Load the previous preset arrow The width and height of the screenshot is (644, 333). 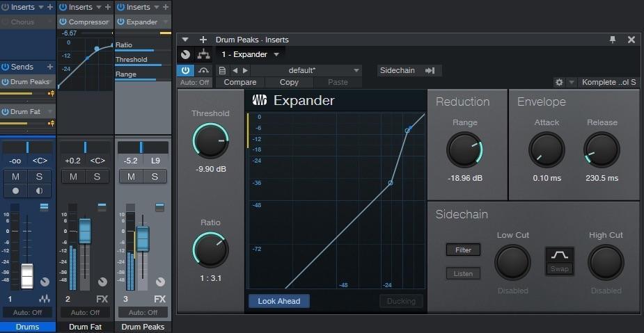click(235, 70)
